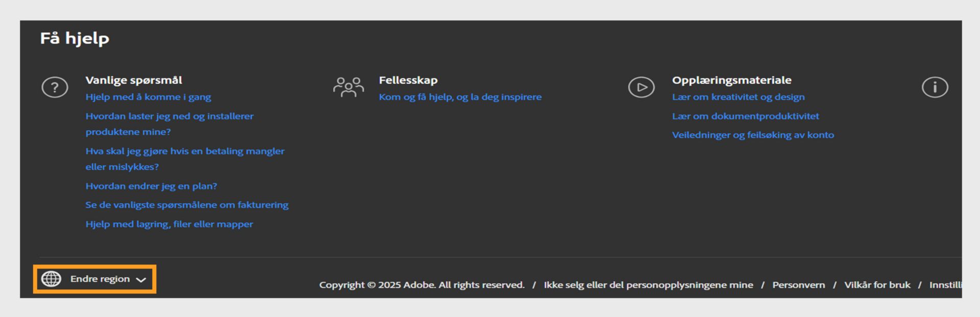The height and width of the screenshot is (317, 980).
Task: Open 'Se de vanligste spørsmålene om fakturering'
Action: point(187,205)
